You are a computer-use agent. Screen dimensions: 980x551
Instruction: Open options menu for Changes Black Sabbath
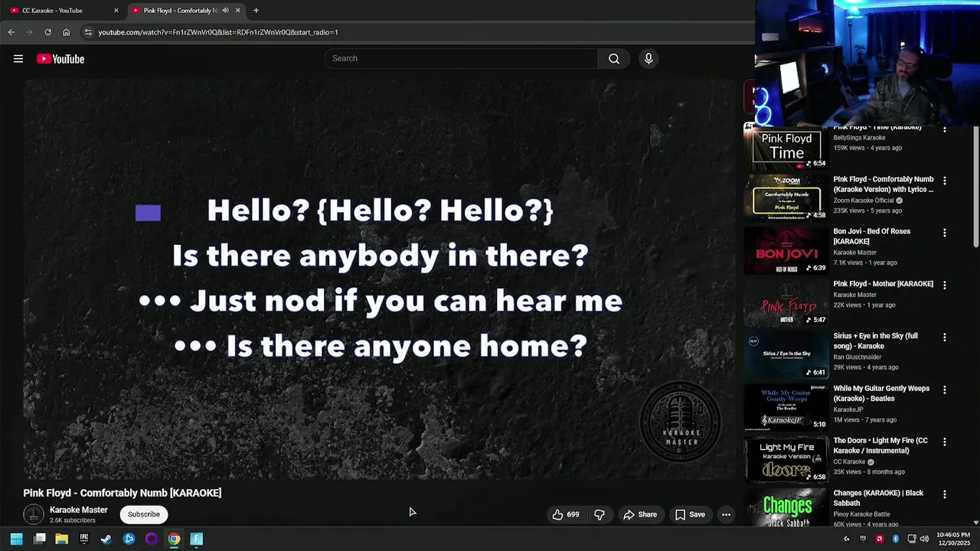[x=944, y=494]
